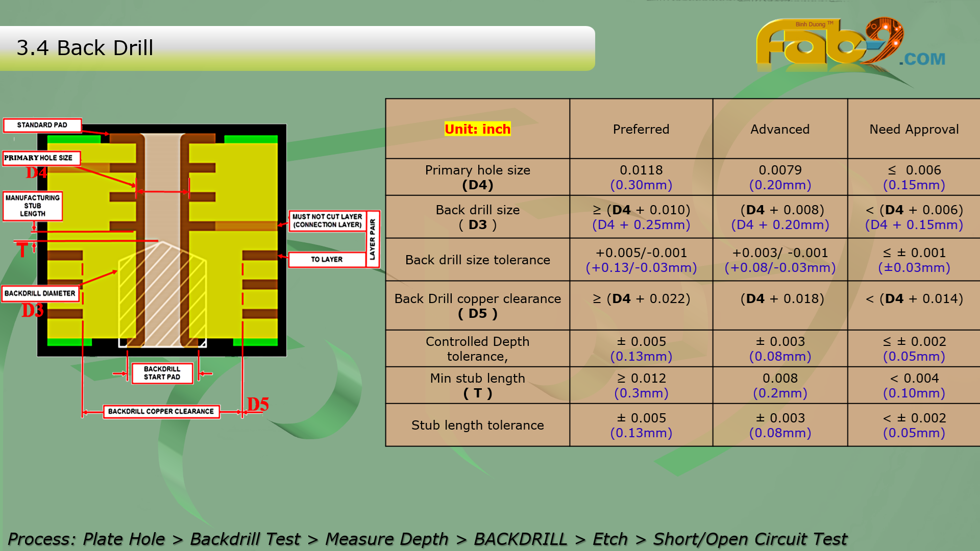Click the Process flow text at bottom
The height and width of the screenshot is (551, 980).
click(427, 539)
